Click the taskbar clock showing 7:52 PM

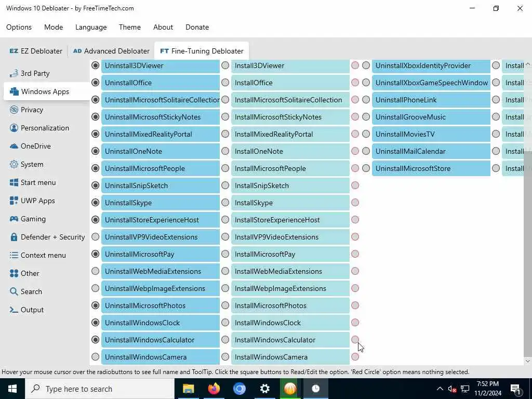click(487, 389)
